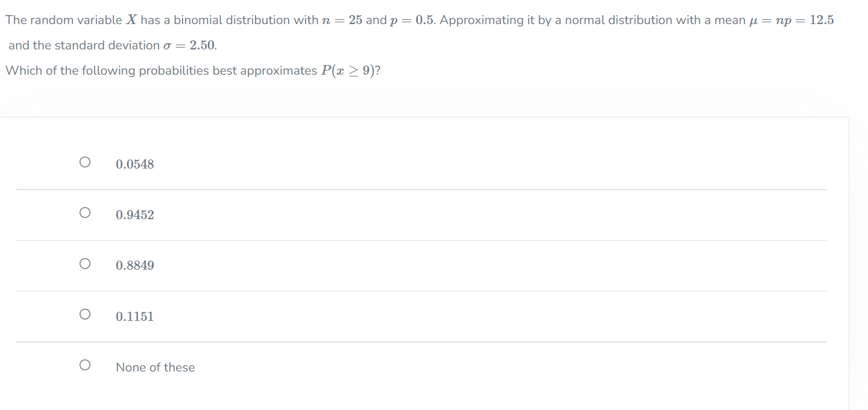Viewport: 868px width, 410px height.
Task: Click the standard deviation line σ = 2.50
Action: coord(110,45)
